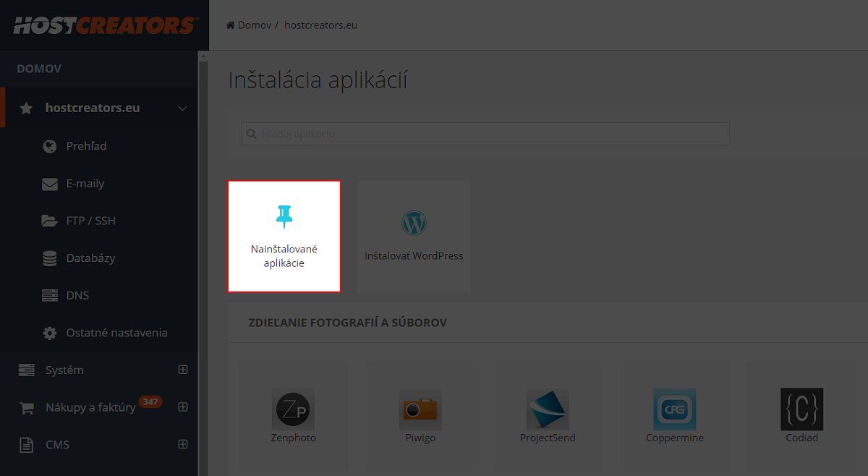Expand the Systém plus icon
This screenshot has width=868, height=476.
(183, 370)
